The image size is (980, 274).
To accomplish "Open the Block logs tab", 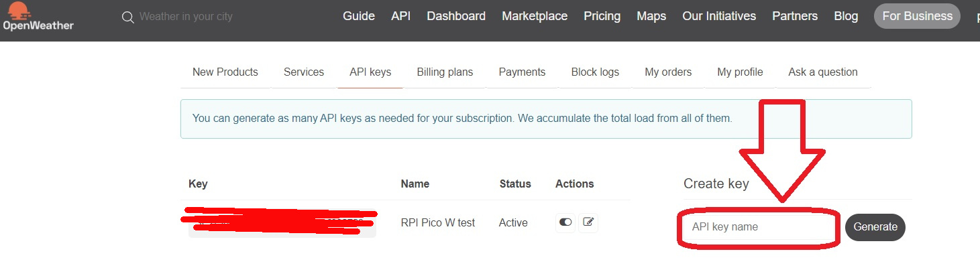I will [x=595, y=72].
